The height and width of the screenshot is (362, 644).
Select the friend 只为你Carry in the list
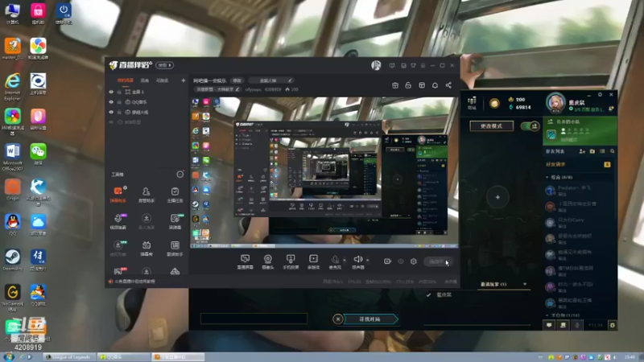pyautogui.click(x=579, y=223)
